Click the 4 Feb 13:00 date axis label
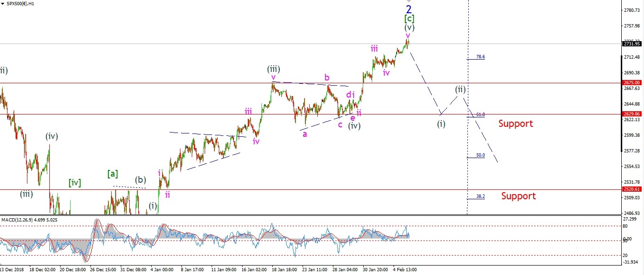The image size is (644, 275). tap(404, 270)
